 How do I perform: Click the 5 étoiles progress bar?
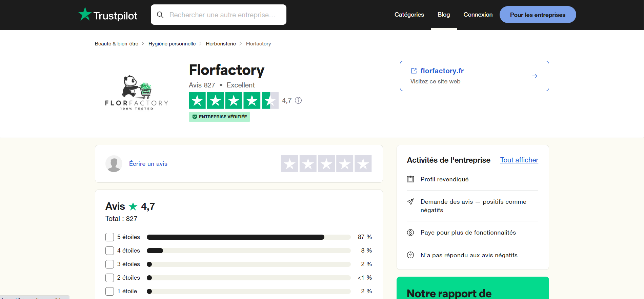click(248, 237)
